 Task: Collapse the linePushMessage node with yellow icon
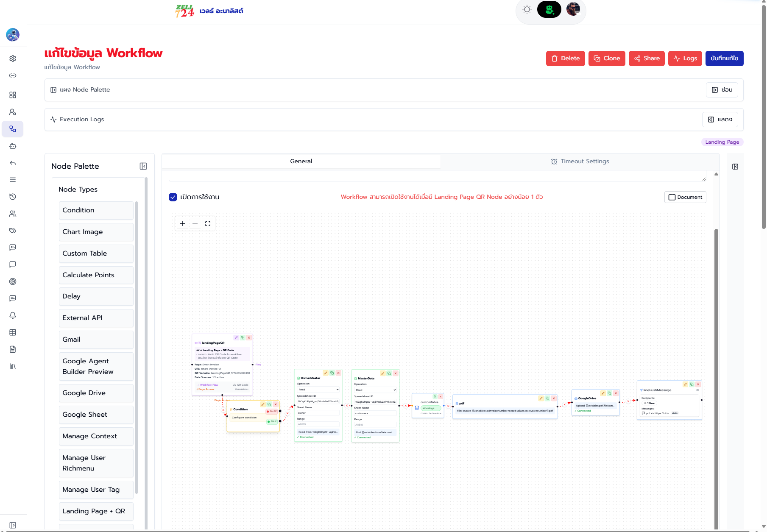[685, 384]
